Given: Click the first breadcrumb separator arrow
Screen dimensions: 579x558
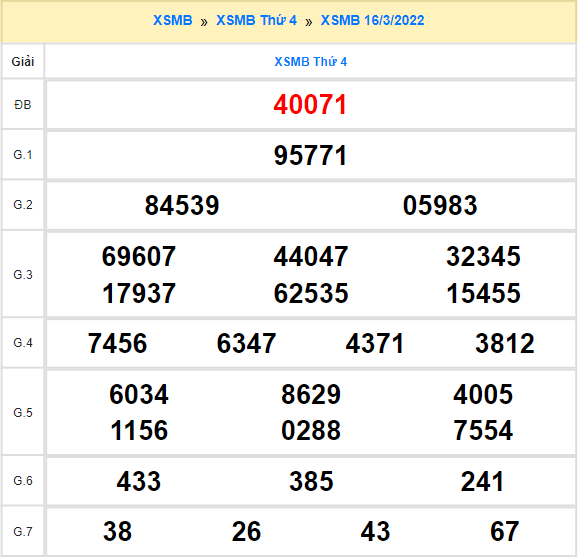Looking at the screenshot, I should 204,22.
